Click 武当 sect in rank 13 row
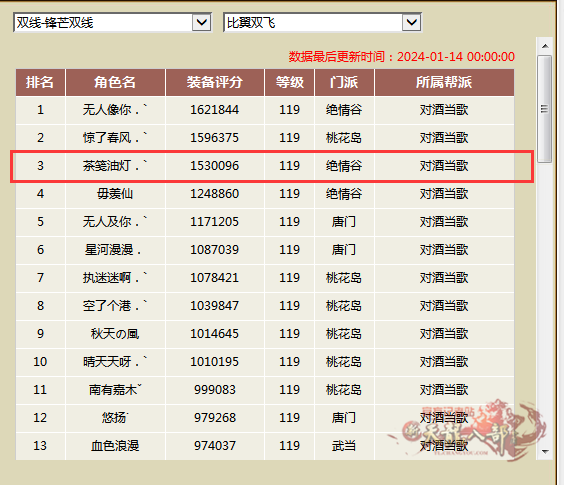564x485 pixels. (x=344, y=446)
